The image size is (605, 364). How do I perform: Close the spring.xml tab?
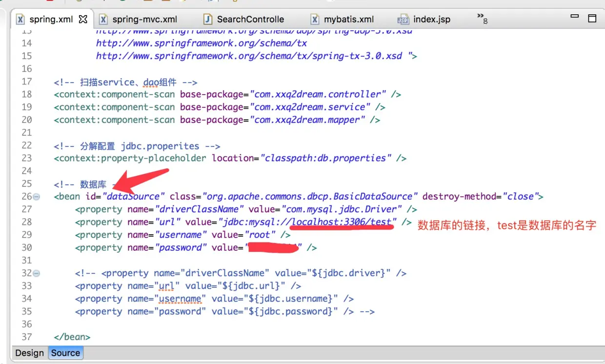[x=83, y=20]
